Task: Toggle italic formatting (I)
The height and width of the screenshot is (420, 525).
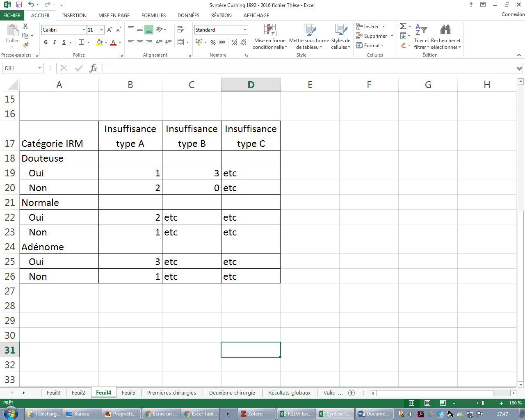Action: (55, 42)
